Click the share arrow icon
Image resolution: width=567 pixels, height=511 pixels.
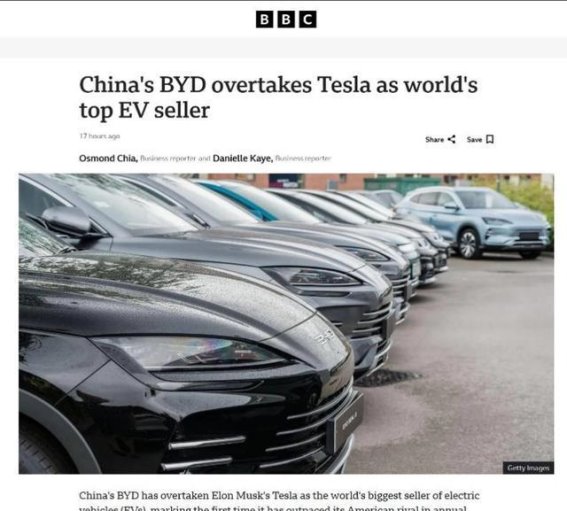pyautogui.click(x=452, y=139)
